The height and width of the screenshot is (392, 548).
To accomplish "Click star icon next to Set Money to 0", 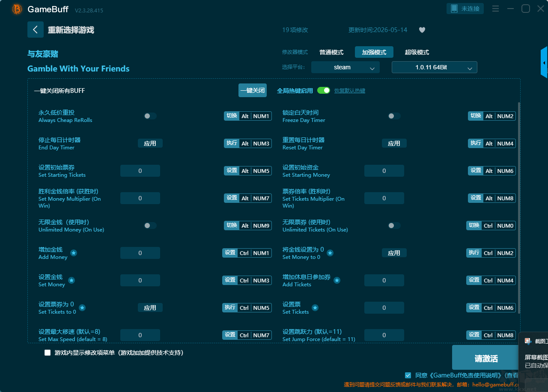I will point(330,253).
